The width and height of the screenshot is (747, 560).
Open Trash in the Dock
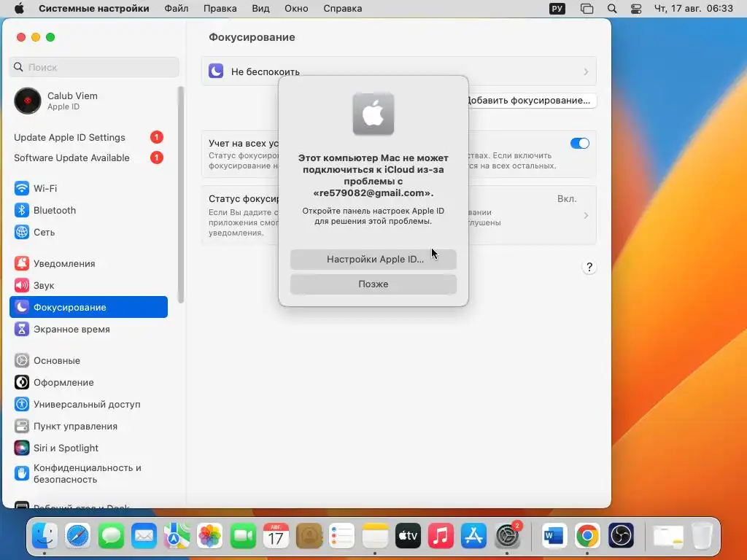coord(702,536)
